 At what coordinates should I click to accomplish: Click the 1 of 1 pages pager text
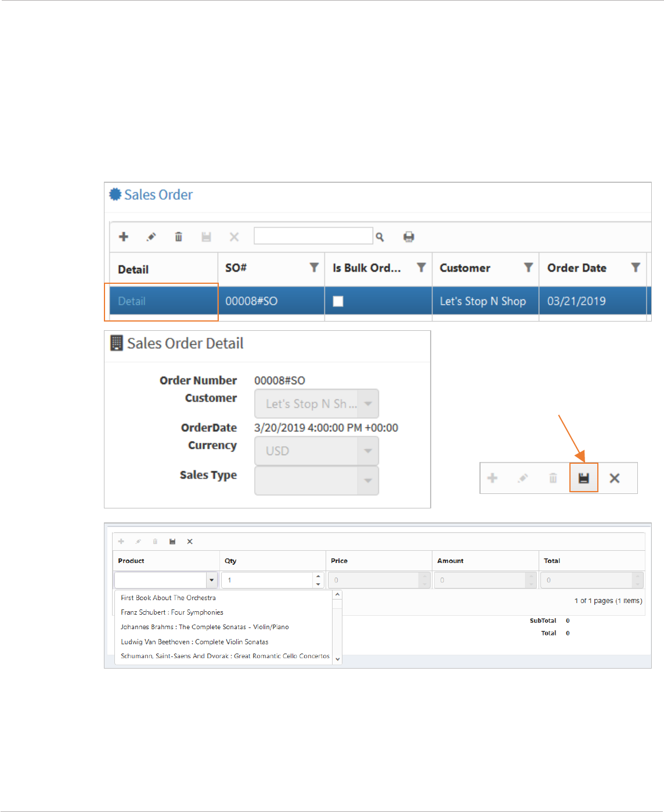click(x=608, y=601)
